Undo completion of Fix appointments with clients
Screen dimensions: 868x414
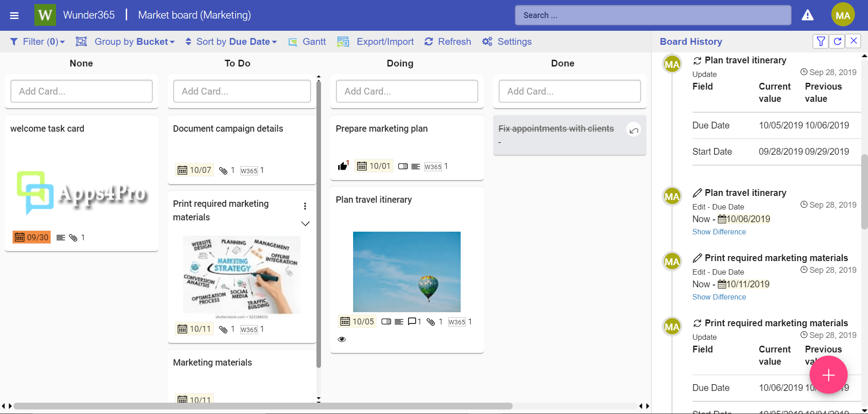634,130
